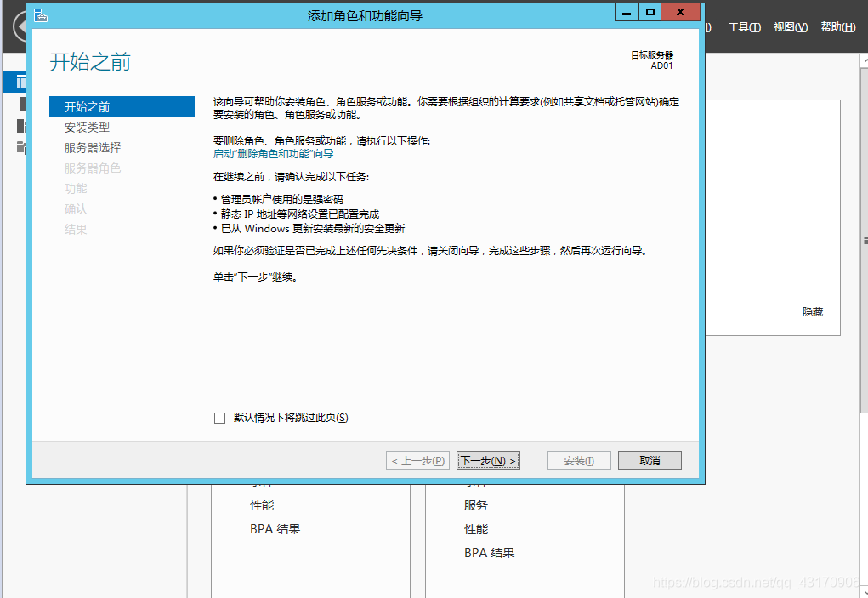Maximize the Add Roles wizard window

pyautogui.click(x=650, y=13)
